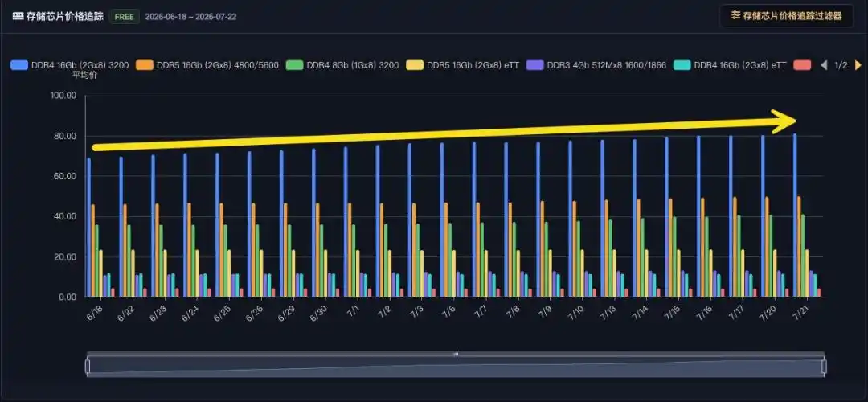Click the right handle of zoom slider

(x=824, y=366)
